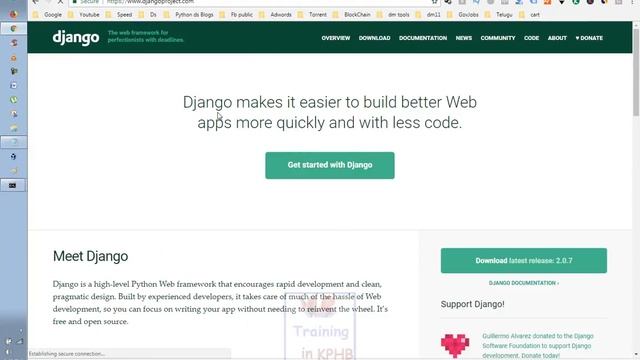The height and width of the screenshot is (360, 640).
Task: Open the GovJobs bookmark folder
Action: tap(462, 15)
